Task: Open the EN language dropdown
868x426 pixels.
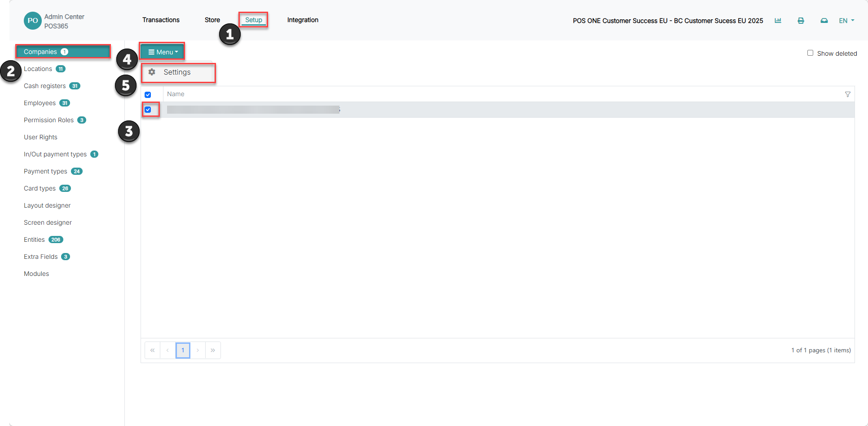Action: [846, 21]
